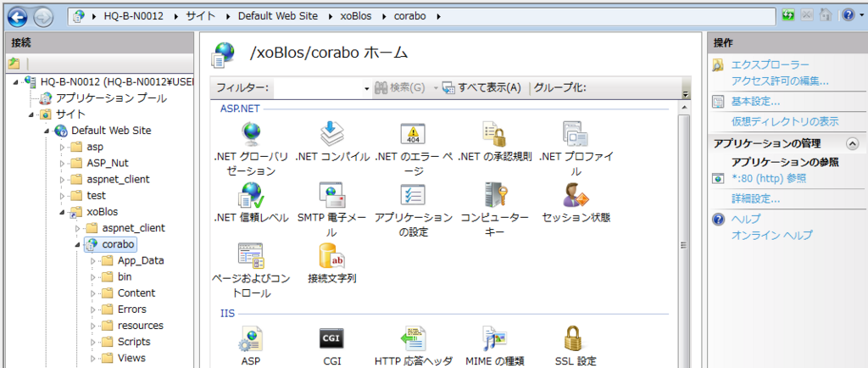Click HQ-B-N0012 in the address breadcrumb
This screenshot has width=868, height=368.
pos(133,16)
